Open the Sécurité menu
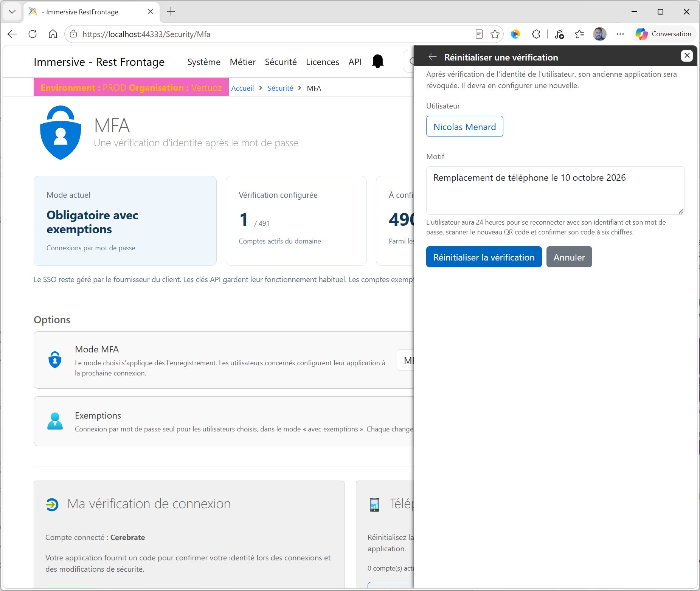Viewport: 700px width, 591px height. click(281, 62)
